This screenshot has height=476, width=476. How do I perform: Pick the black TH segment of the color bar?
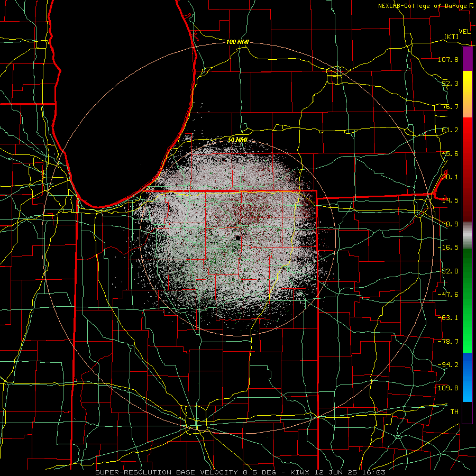coord(467,412)
